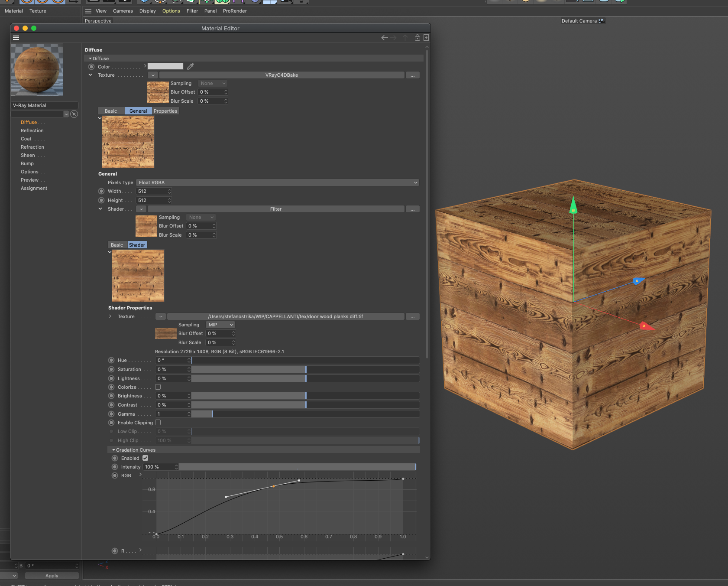Toggle the Saturation animation dot
The width and height of the screenshot is (728, 586).
(x=111, y=369)
